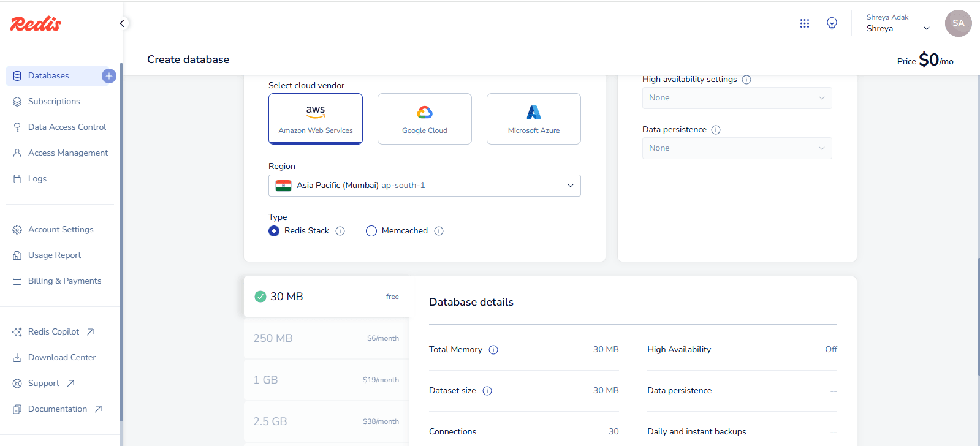This screenshot has height=446, width=980.
Task: Click the Data Access Control key icon
Action: click(x=17, y=127)
